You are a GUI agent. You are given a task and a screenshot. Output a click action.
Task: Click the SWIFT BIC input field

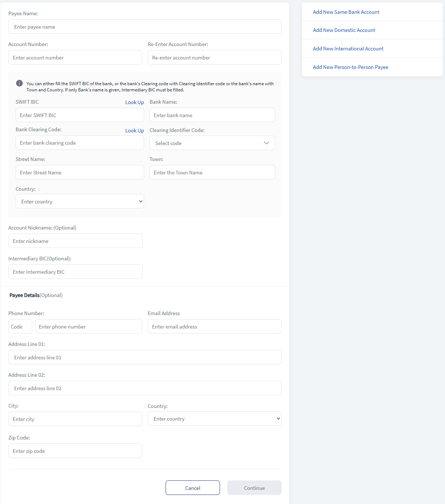tap(80, 115)
